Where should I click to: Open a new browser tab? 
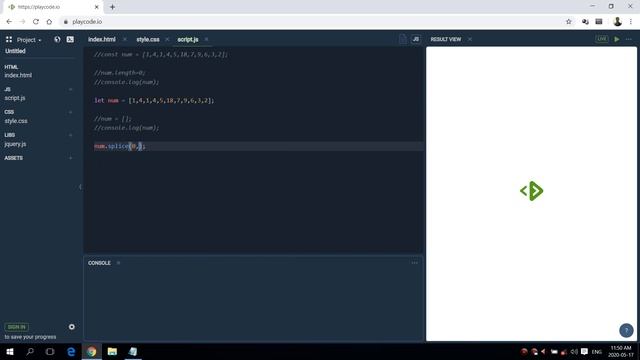[112, 7]
